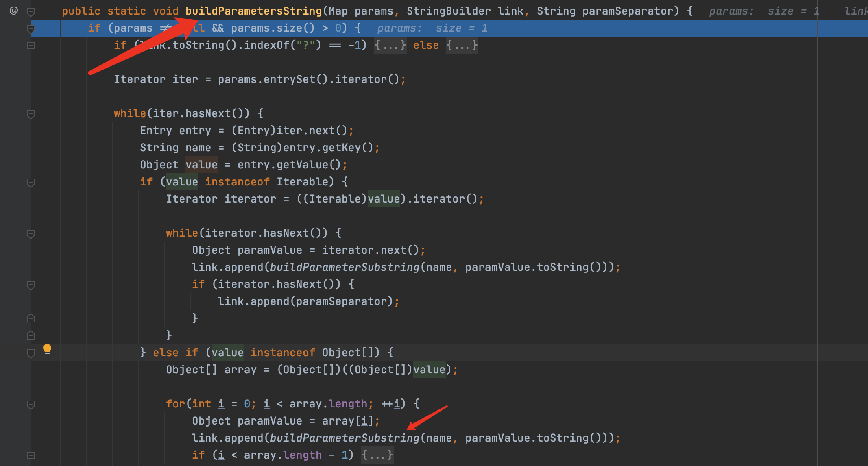Click 'array[i]' expression

[x=348, y=421]
